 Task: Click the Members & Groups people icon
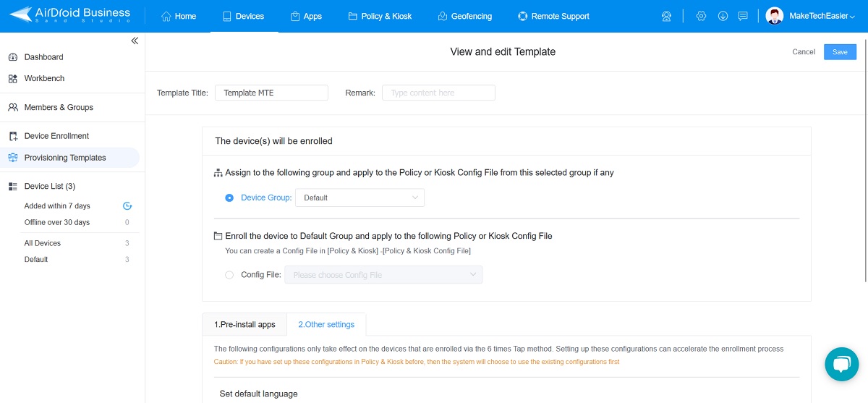13,107
